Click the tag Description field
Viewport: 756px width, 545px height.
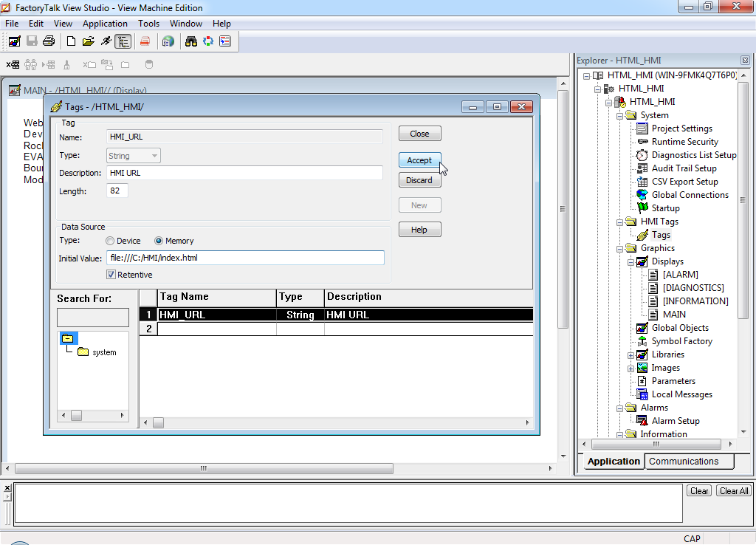tap(244, 173)
